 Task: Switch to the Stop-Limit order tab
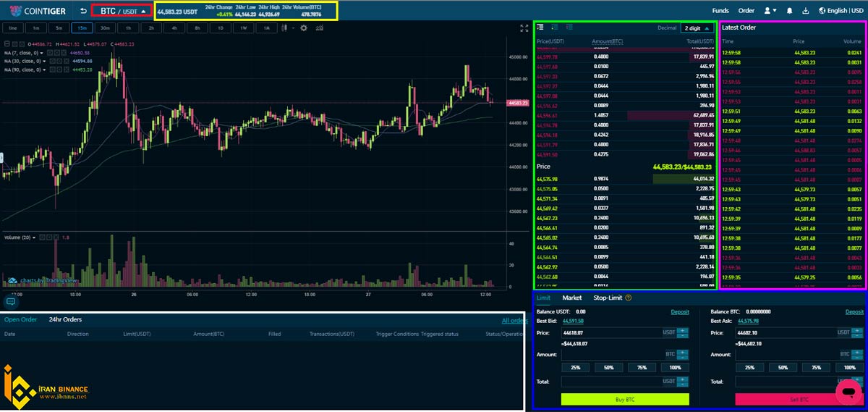pos(608,298)
